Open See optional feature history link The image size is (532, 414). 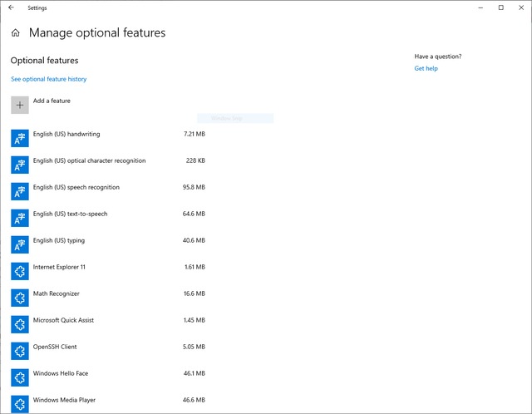48,79
